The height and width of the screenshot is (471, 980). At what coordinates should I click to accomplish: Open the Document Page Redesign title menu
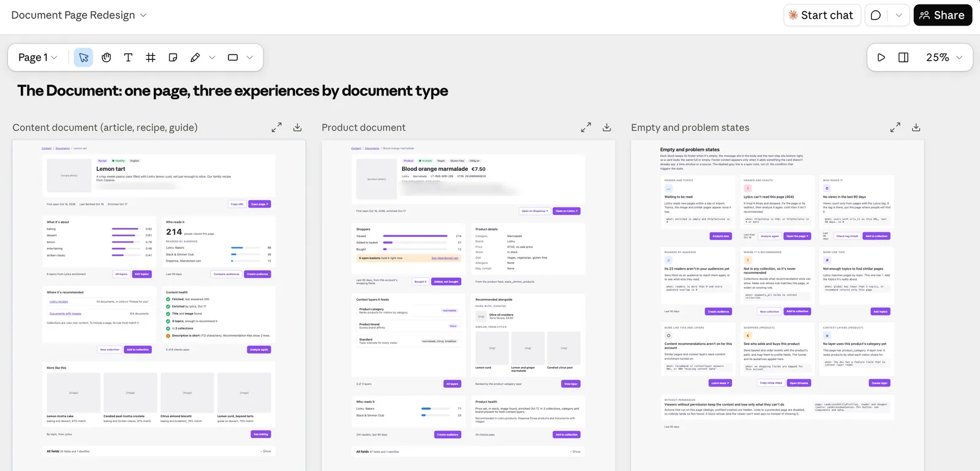[79, 15]
